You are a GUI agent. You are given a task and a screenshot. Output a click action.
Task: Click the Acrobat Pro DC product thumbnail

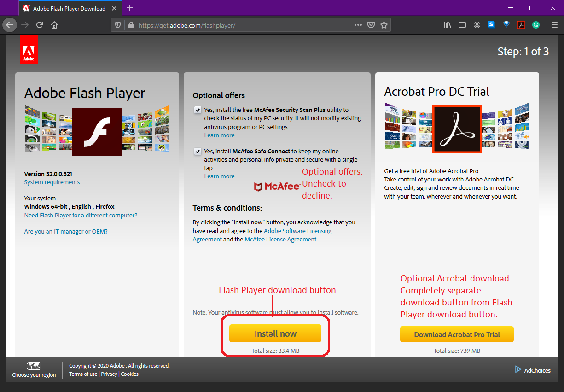[x=457, y=129]
